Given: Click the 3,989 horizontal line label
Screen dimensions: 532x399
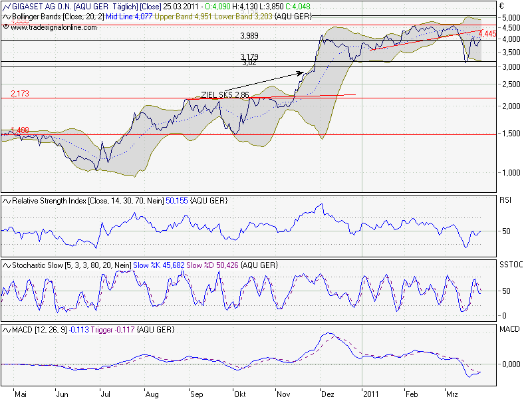Looking at the screenshot, I should pyautogui.click(x=249, y=35).
